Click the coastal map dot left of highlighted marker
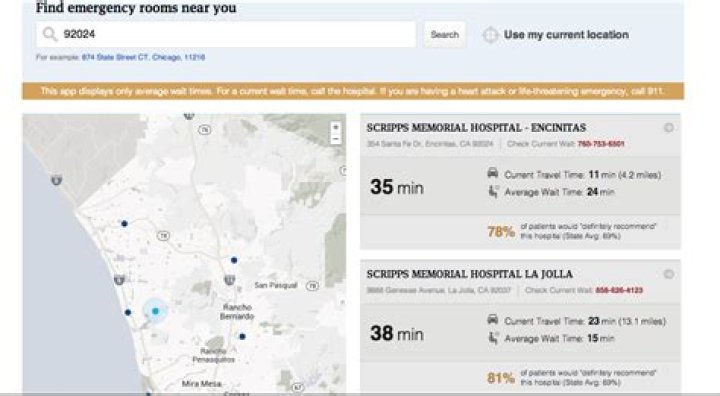Screen dimensions: 720x396 pos(128,312)
